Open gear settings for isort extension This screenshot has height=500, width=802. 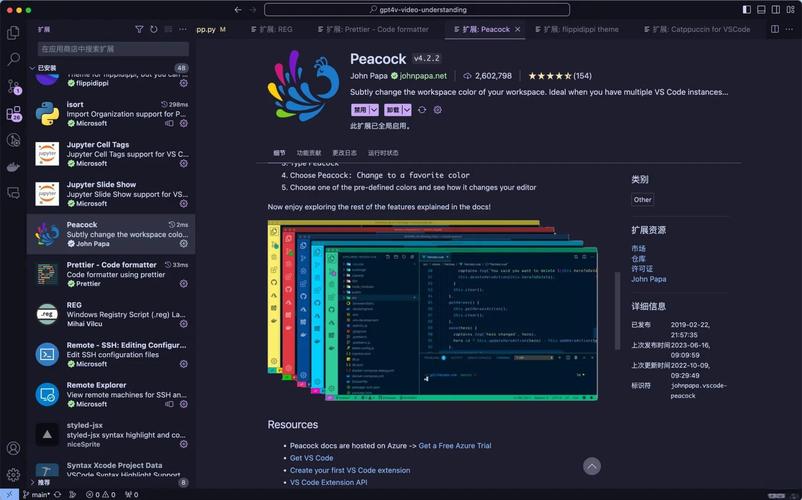coord(184,123)
